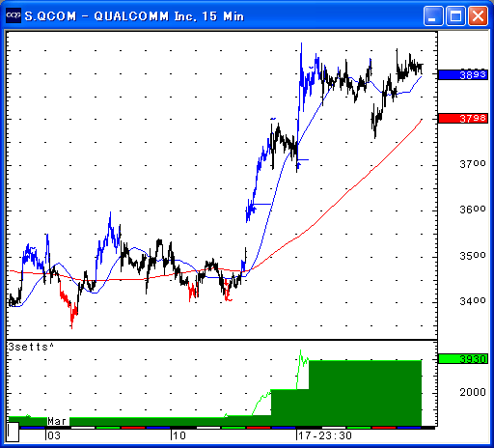Click the red 3798 price label

463,118
